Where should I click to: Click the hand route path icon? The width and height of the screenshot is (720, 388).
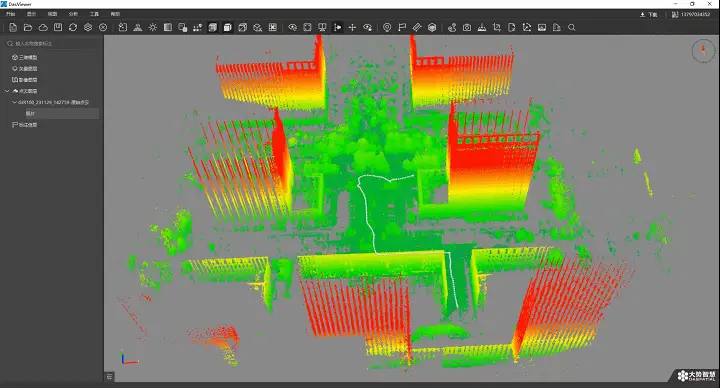coord(452,28)
